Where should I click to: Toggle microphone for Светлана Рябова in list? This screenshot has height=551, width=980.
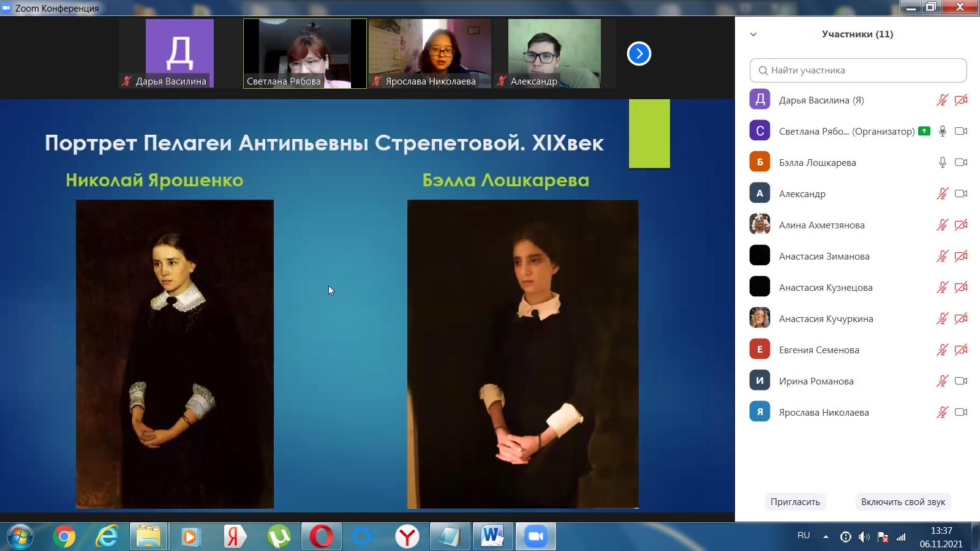pyautogui.click(x=942, y=131)
